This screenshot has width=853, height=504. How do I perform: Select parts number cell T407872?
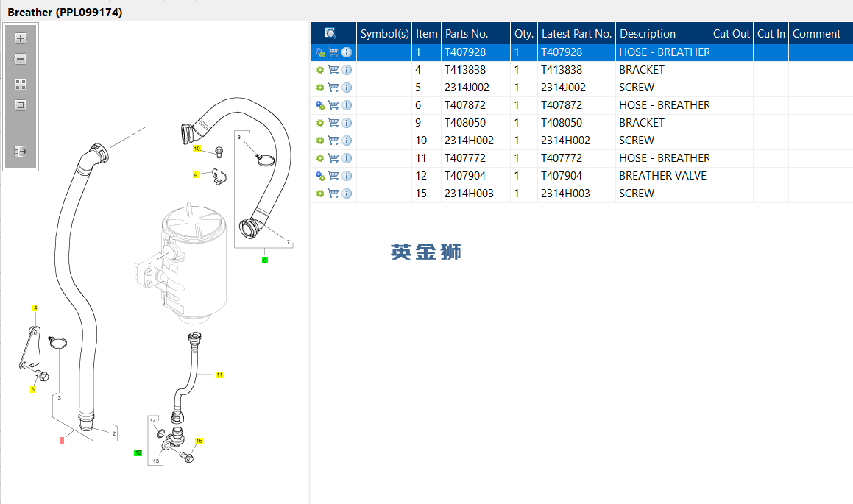coord(475,105)
